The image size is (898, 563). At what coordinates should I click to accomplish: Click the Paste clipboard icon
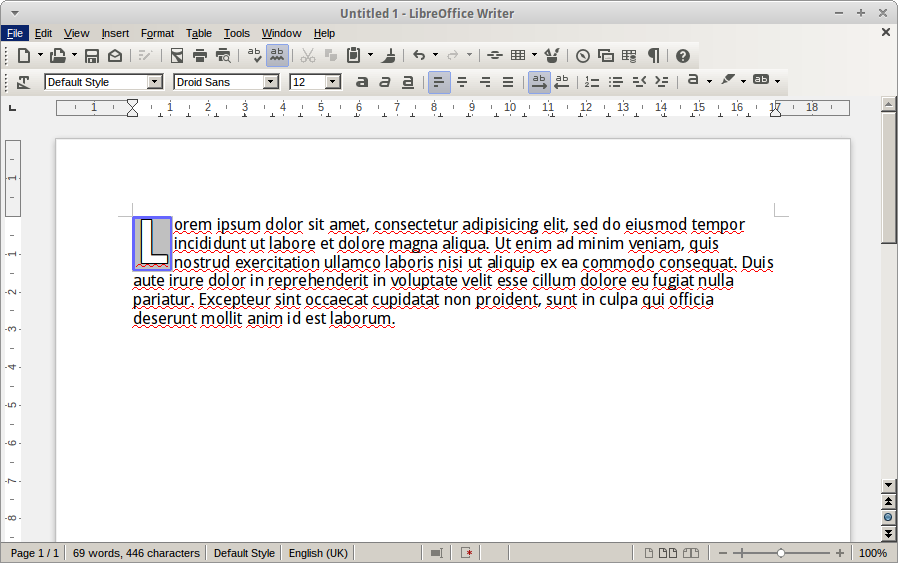point(353,56)
